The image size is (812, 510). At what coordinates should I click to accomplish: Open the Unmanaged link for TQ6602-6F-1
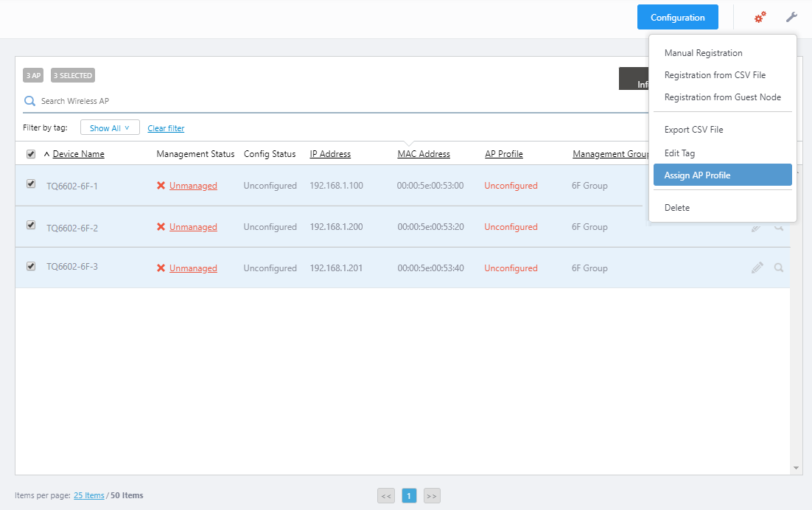193,186
